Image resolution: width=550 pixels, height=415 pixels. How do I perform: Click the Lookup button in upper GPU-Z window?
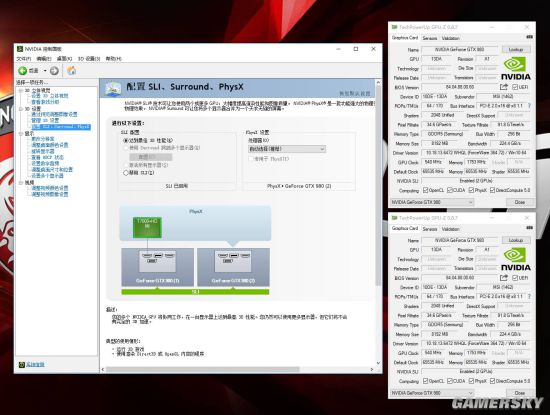[x=516, y=49]
